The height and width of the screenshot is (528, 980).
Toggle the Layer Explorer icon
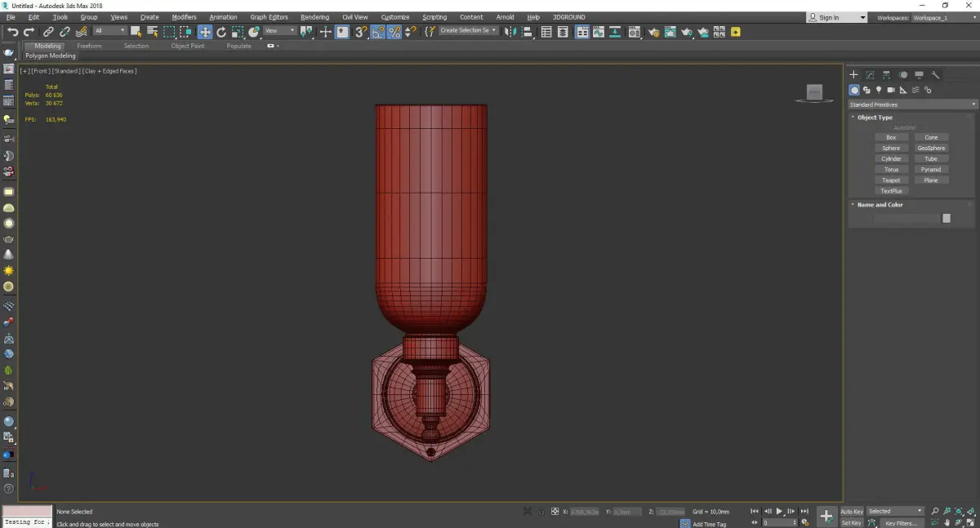click(x=563, y=32)
